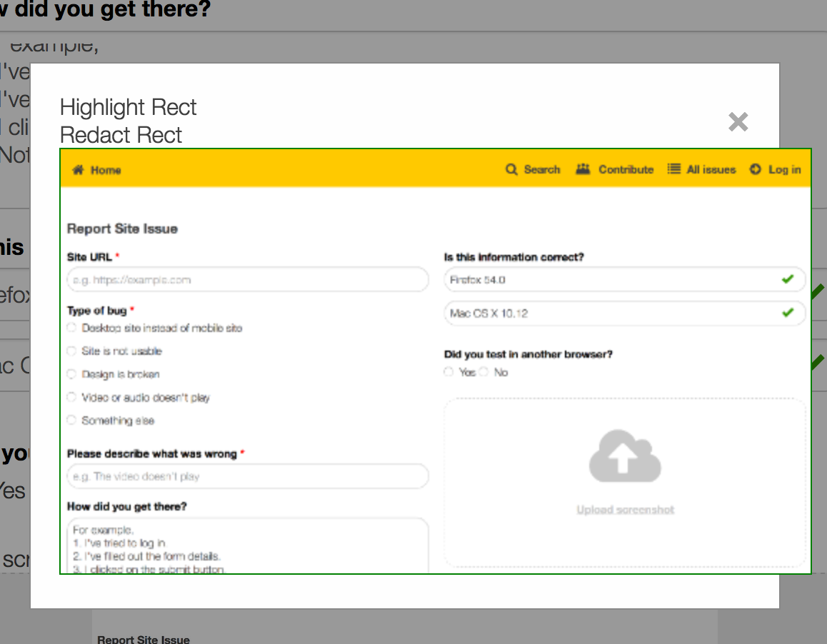Click the Home icon in the navbar
Viewport: 827px width, 644px height.
[x=79, y=169]
